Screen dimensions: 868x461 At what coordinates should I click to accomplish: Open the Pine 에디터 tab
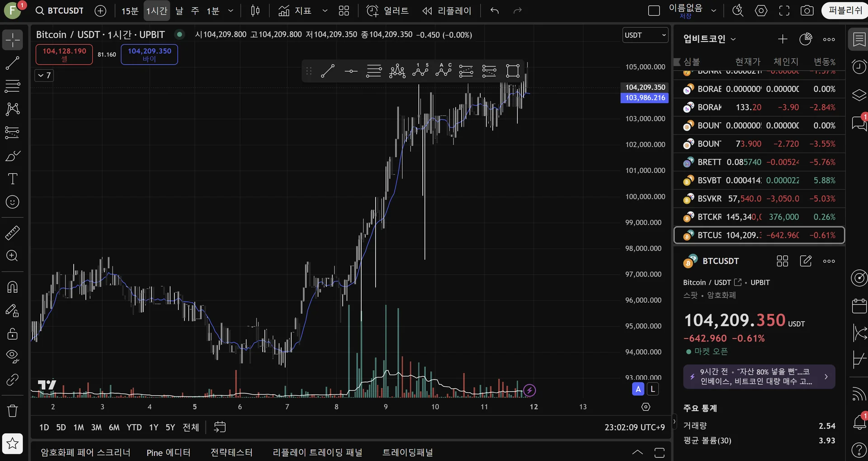169,452
